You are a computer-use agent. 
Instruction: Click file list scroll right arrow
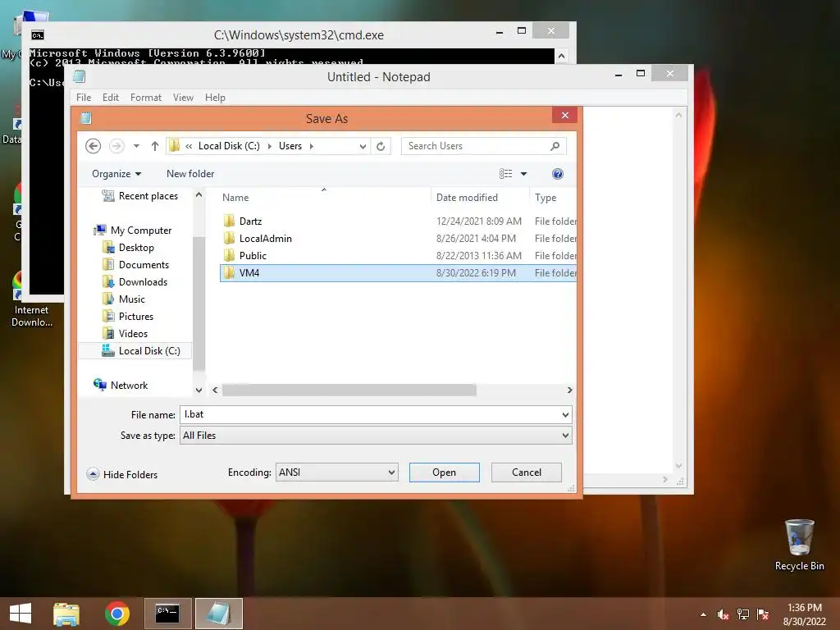pyautogui.click(x=569, y=390)
